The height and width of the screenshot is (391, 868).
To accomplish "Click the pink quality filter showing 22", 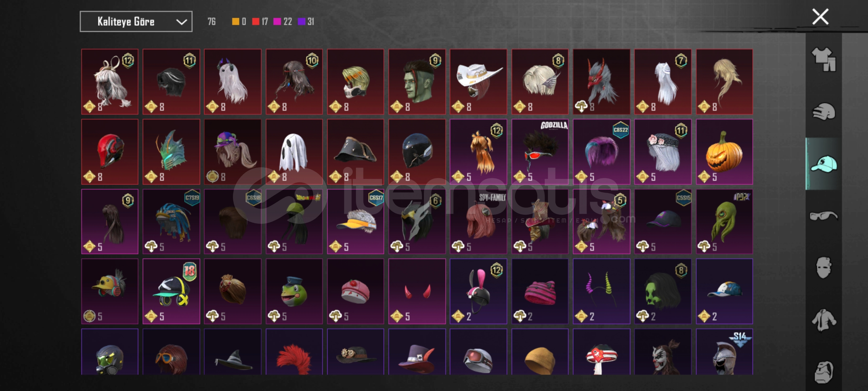I will (x=277, y=22).
